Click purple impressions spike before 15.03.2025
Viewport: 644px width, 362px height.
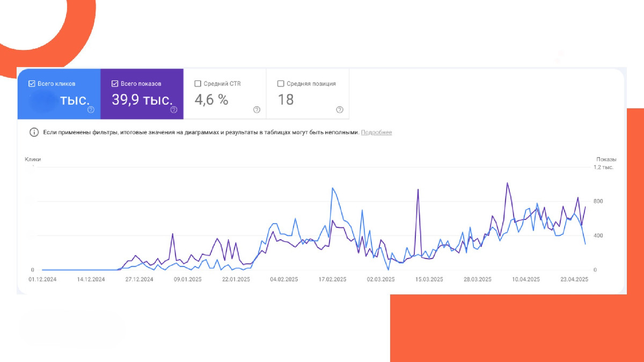click(418, 190)
